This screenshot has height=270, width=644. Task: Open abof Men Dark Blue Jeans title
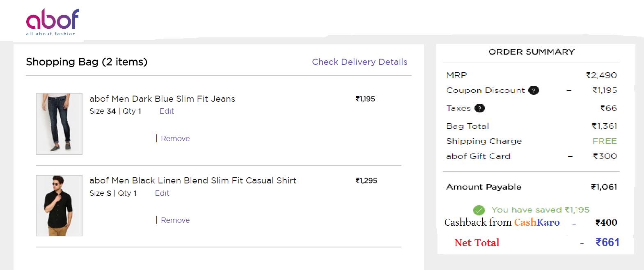click(x=162, y=99)
